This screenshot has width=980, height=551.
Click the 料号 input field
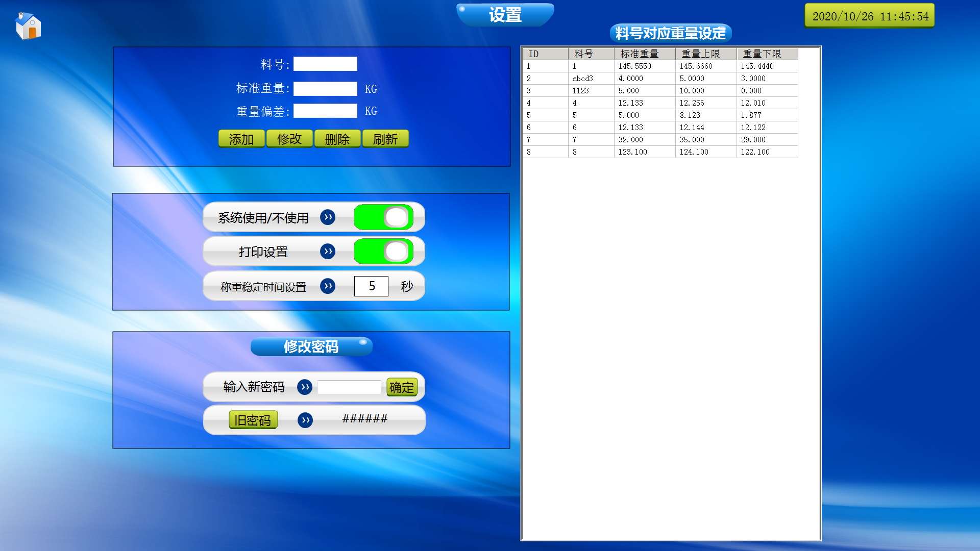(x=325, y=64)
